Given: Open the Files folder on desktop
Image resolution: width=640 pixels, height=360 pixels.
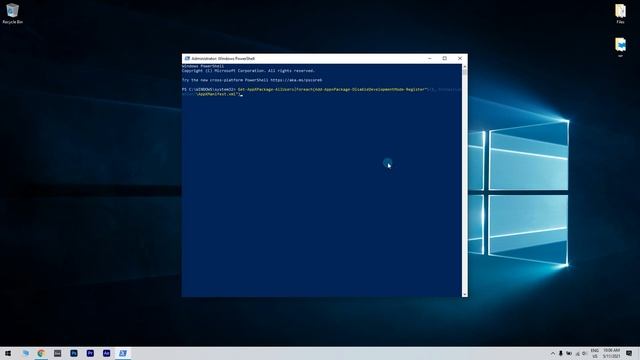Looking at the screenshot, I should pyautogui.click(x=620, y=13).
